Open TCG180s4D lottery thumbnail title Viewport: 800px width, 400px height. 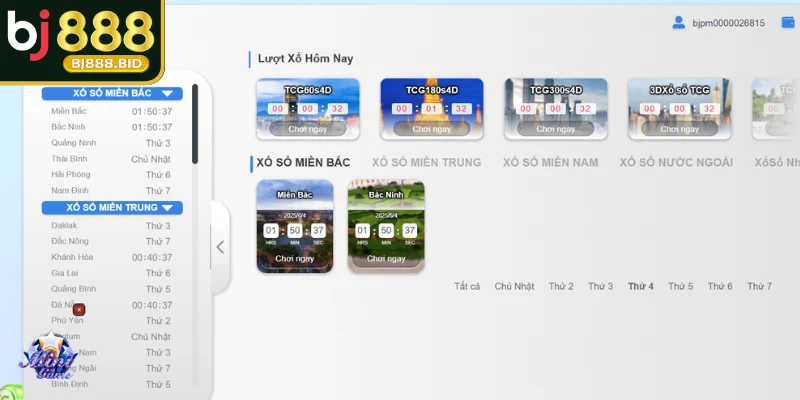click(x=432, y=90)
